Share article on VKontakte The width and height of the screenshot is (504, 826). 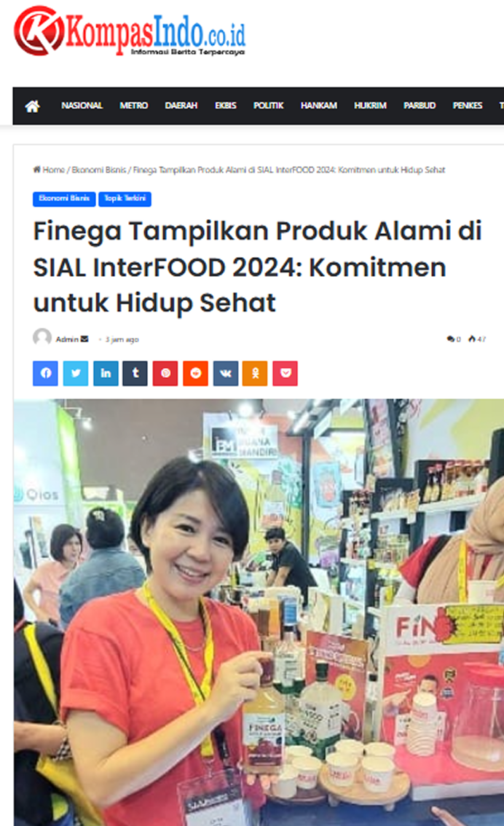(225, 374)
